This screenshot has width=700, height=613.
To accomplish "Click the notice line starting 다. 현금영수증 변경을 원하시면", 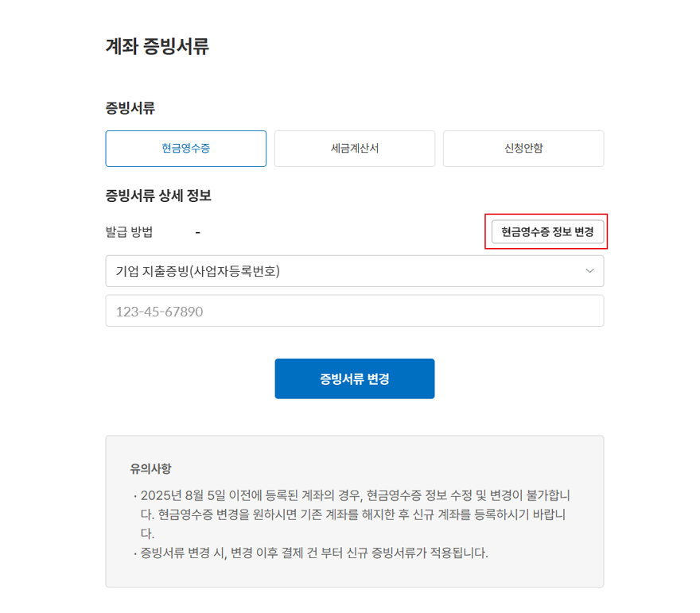I will [x=355, y=514].
